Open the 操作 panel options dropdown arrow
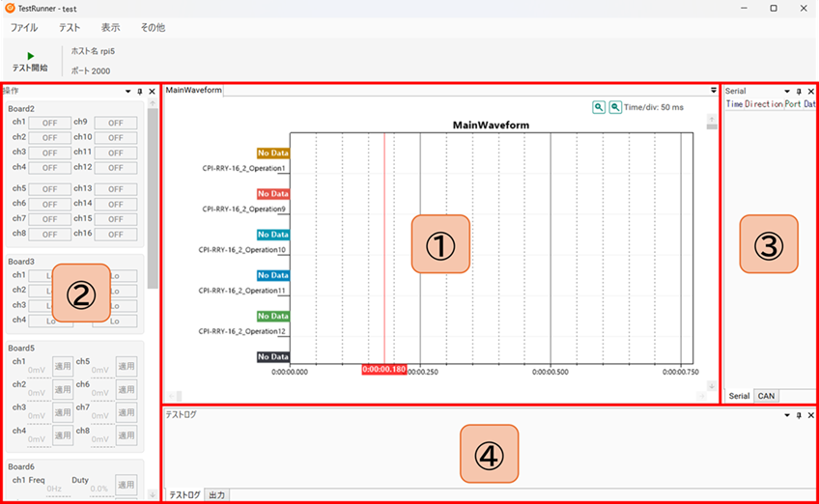Viewport: 819px width, 504px height. click(128, 91)
